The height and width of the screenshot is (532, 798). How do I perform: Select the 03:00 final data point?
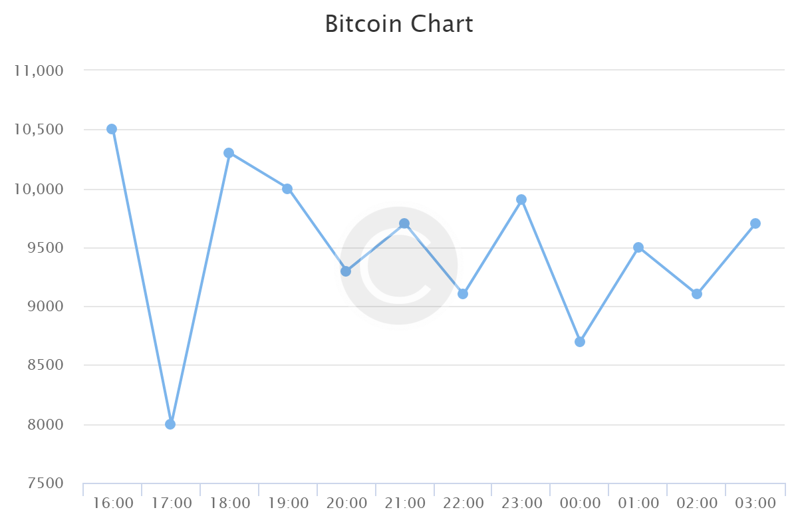(755, 223)
